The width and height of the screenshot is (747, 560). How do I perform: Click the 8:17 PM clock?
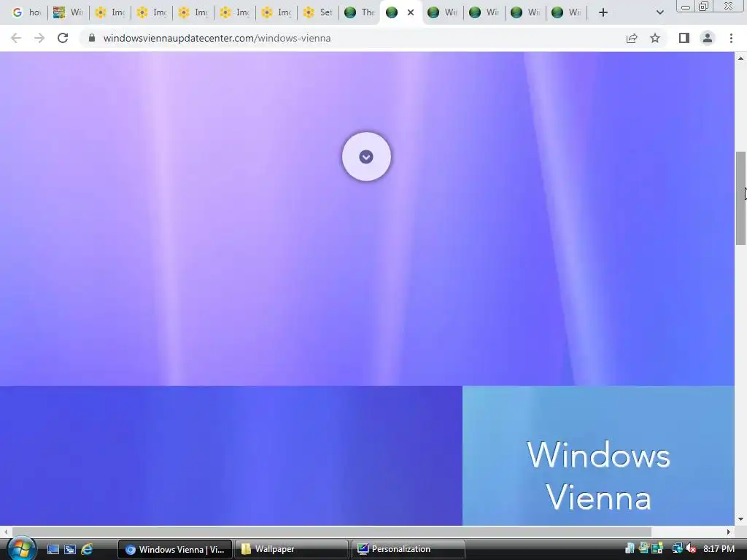click(x=719, y=549)
